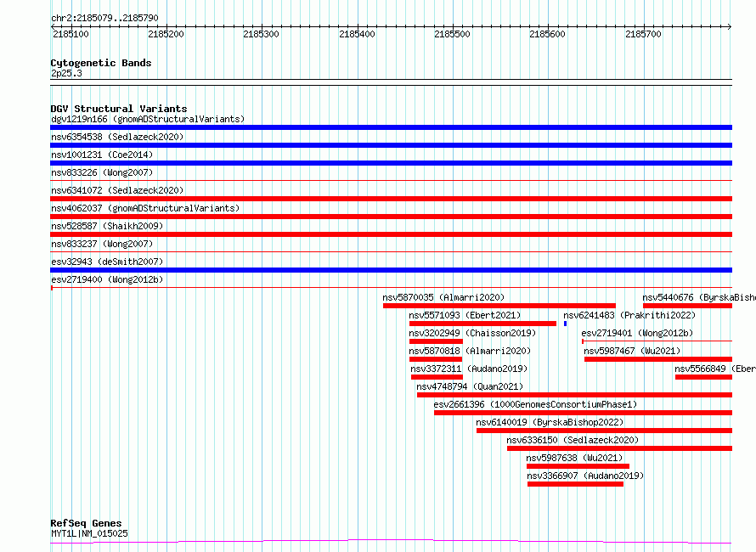Click red bar under nsv3366907 (Audano2019)

point(575,484)
